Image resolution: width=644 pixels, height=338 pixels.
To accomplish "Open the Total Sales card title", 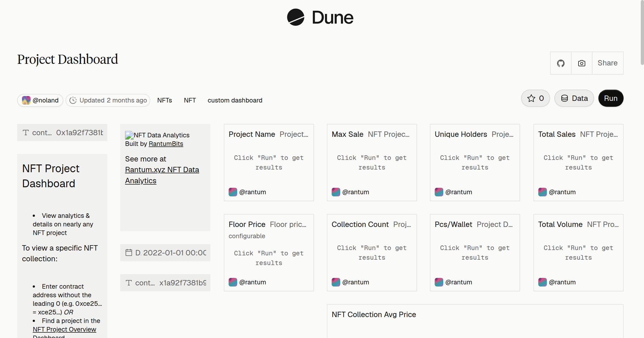I will 557,134.
